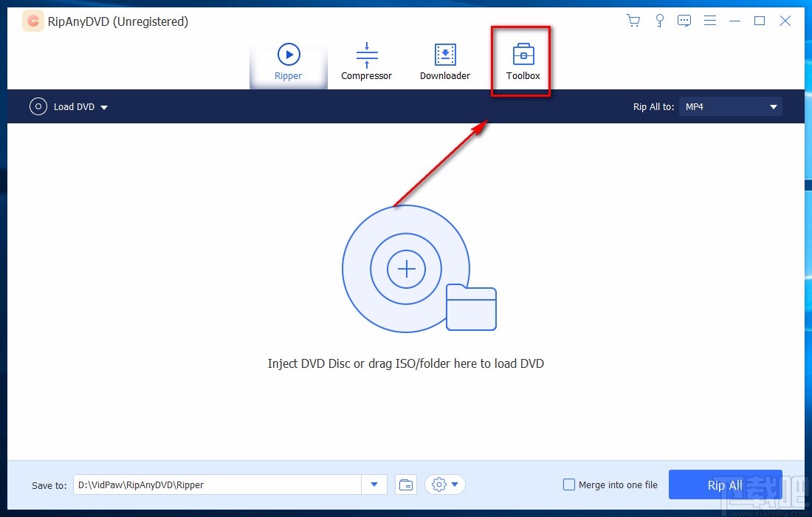This screenshot has height=517, width=812.
Task: Open the Rip All to MP4 dropdown
Action: coord(731,106)
